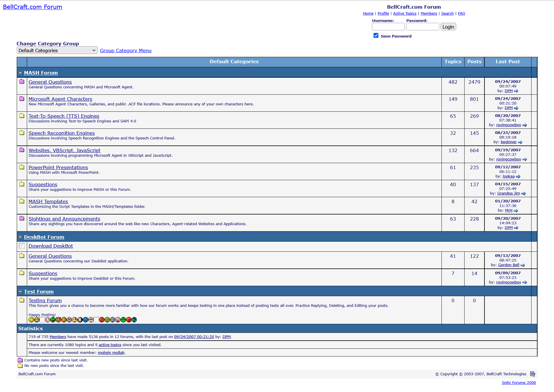Click the pink folder icon beside MASH General Questions
Image resolution: width=554 pixels, height=392 pixels.
pos(22,82)
